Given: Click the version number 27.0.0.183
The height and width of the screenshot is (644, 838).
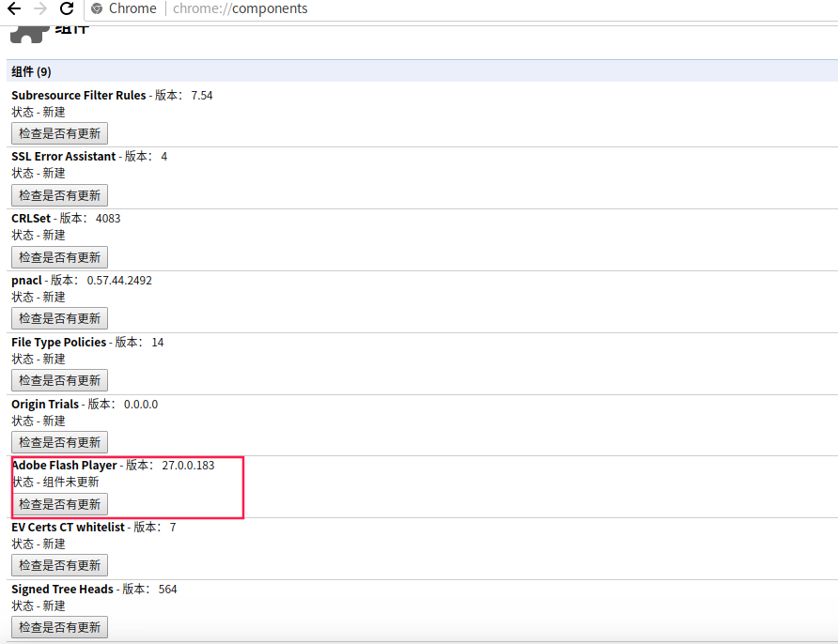Looking at the screenshot, I should click(x=188, y=466).
